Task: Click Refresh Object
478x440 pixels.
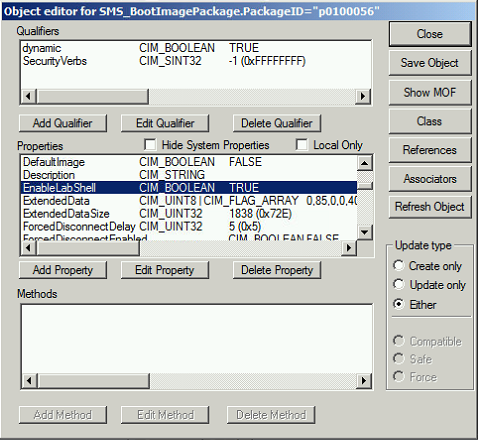Action: pyautogui.click(x=430, y=207)
